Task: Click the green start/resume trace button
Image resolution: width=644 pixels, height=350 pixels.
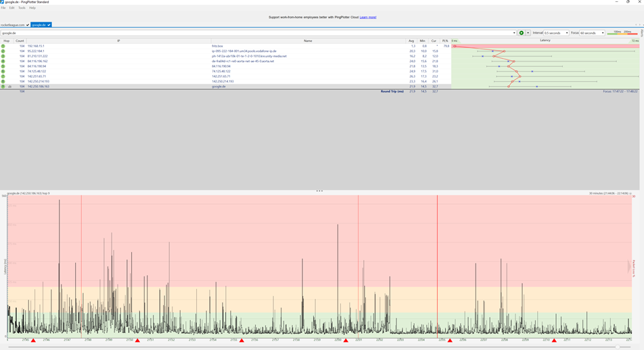Action: pyautogui.click(x=522, y=32)
